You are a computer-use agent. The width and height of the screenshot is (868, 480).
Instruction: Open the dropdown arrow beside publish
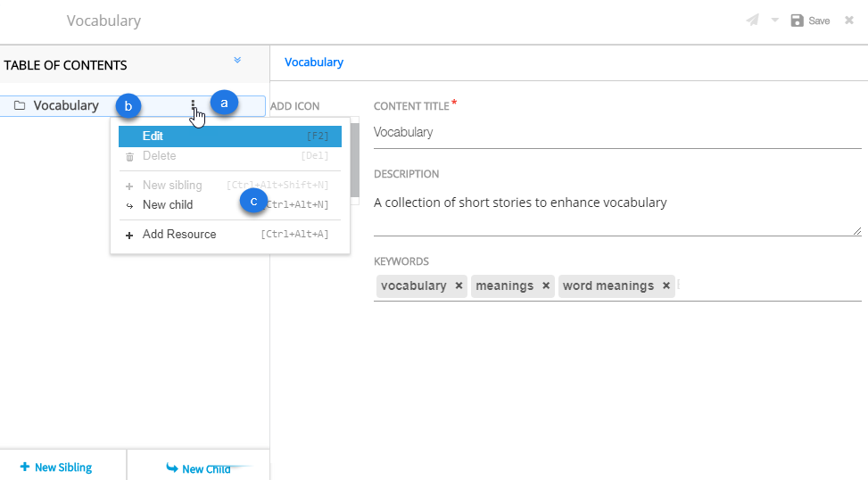click(x=774, y=21)
